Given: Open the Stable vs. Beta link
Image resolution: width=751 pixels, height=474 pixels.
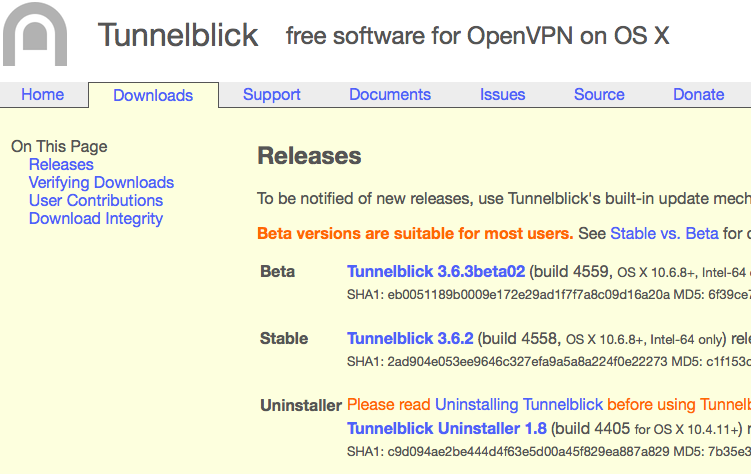Looking at the screenshot, I should click(664, 234).
